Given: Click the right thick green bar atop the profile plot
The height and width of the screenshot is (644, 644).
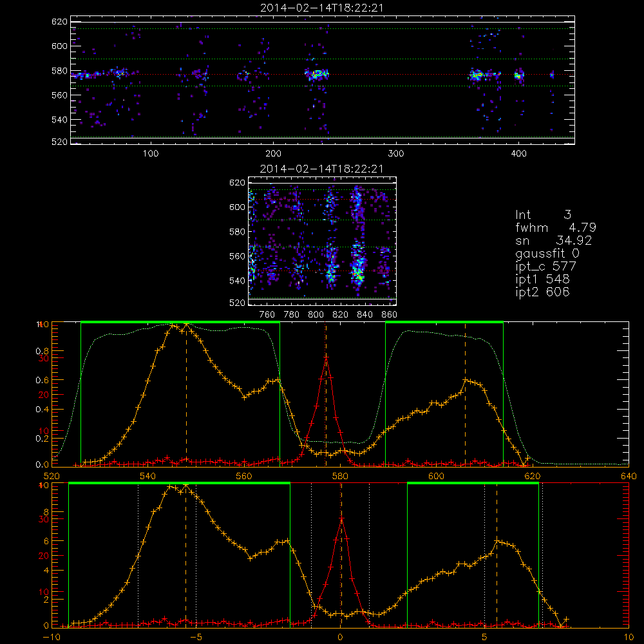Looking at the screenshot, I should pos(444,323).
